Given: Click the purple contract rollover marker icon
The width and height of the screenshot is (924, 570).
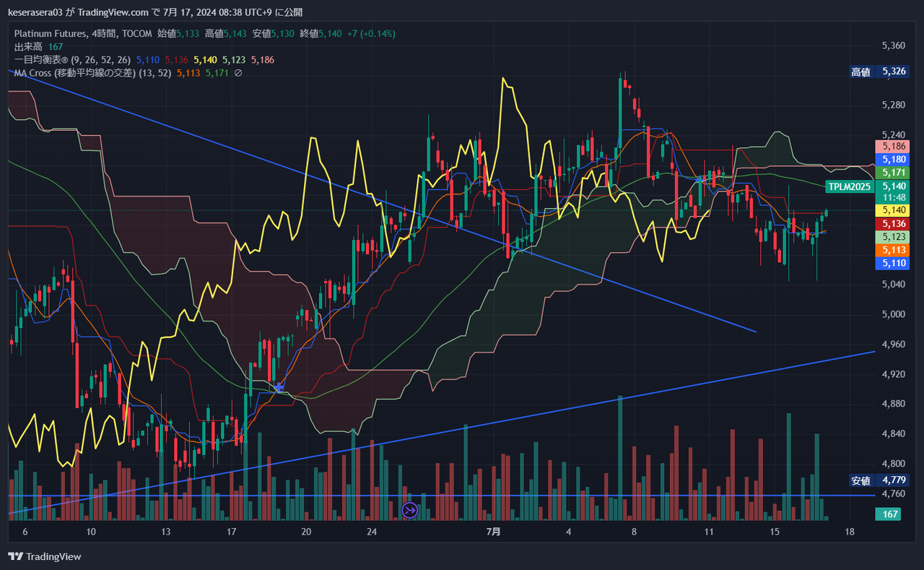Looking at the screenshot, I should coord(410,511).
